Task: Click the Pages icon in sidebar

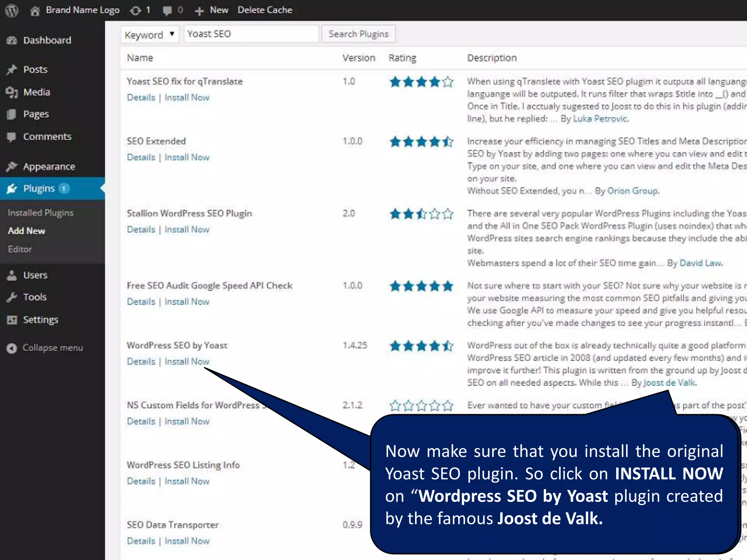Action: point(12,114)
